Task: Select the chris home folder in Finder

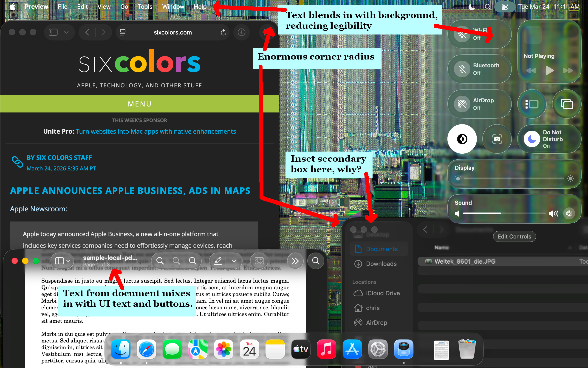Action: pyautogui.click(x=379, y=308)
